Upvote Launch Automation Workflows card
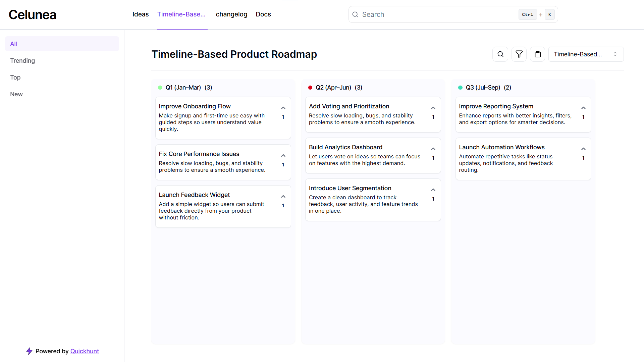 coord(583,149)
